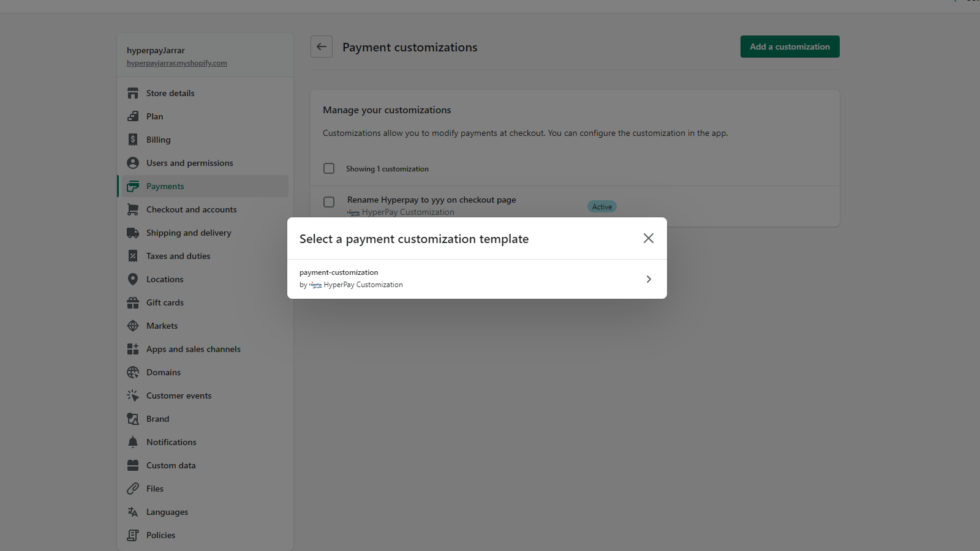Go to Billing settings

point(205,140)
